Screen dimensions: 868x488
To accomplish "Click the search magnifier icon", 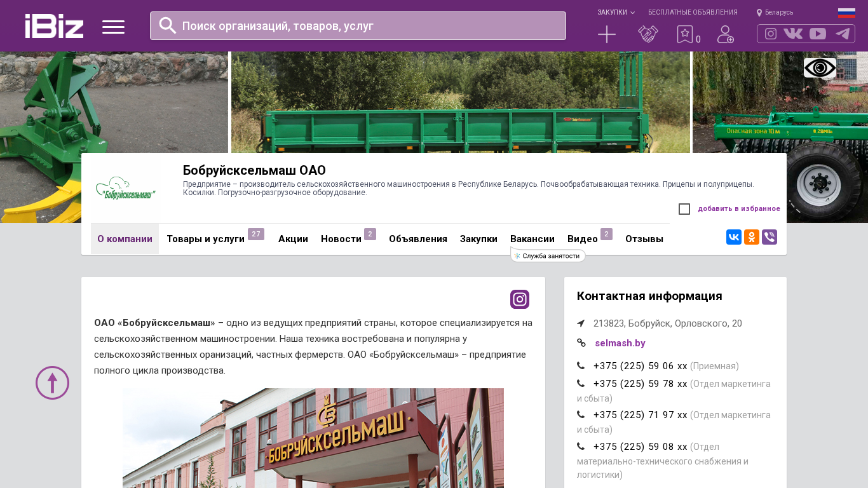I will click(167, 25).
